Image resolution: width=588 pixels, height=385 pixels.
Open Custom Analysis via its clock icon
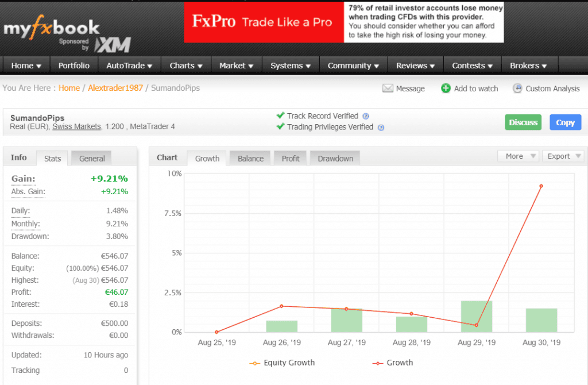[518, 88]
